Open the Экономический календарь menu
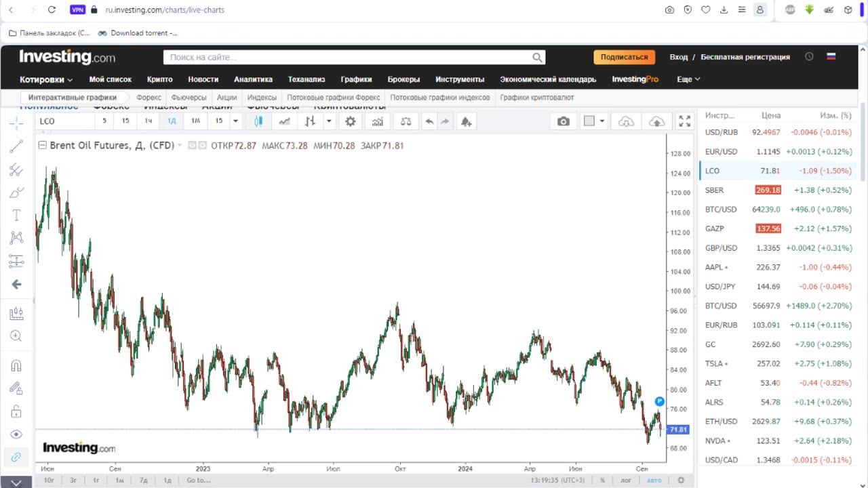This screenshot has width=868, height=488. click(548, 79)
